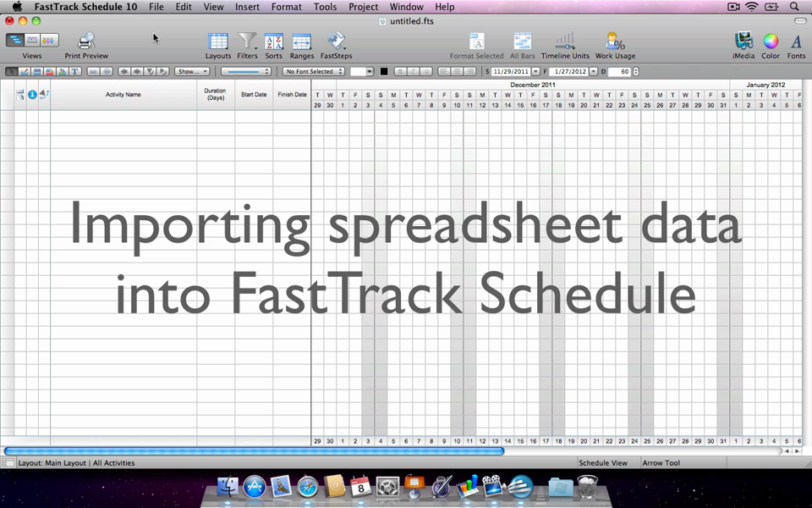Open the File menu
The image size is (812, 508).
point(156,7)
